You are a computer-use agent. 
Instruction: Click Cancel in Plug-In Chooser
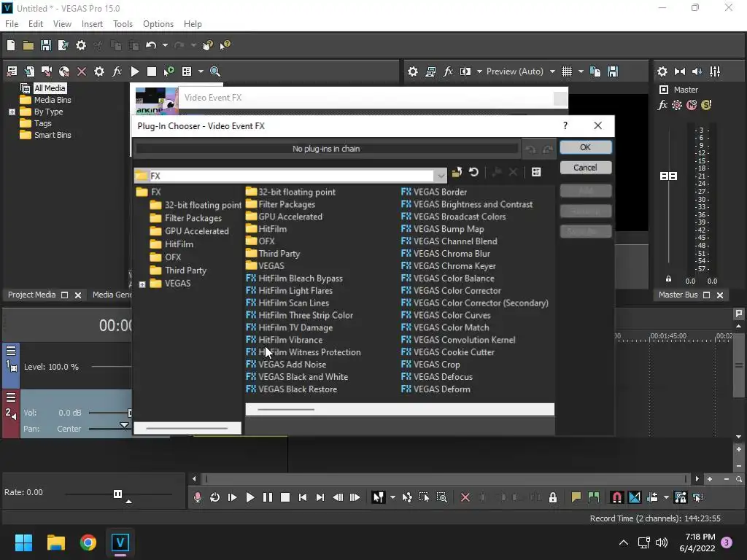(x=586, y=168)
